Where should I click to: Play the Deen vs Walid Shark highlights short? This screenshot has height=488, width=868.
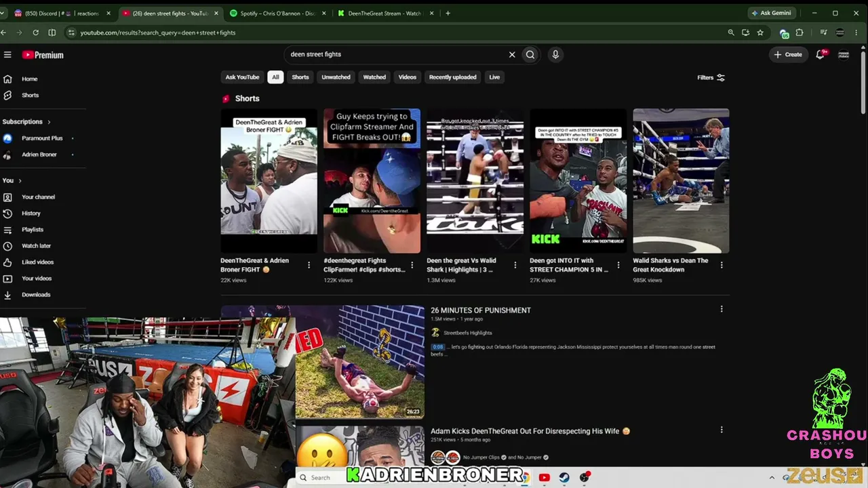tap(475, 181)
